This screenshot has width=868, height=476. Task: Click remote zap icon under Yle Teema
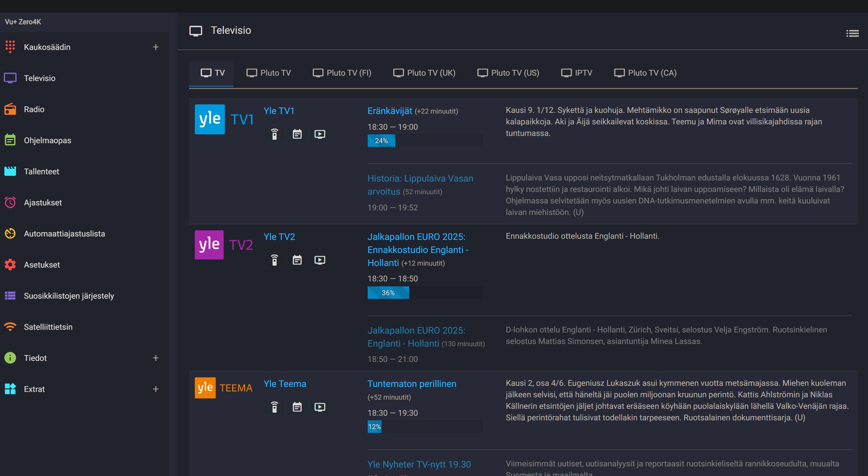pos(274,407)
